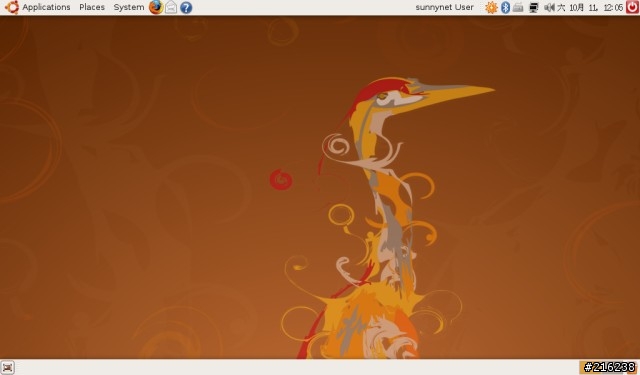Open the network monitor tray icon
The width and height of the screenshot is (640, 375).
pyautogui.click(x=533, y=7)
